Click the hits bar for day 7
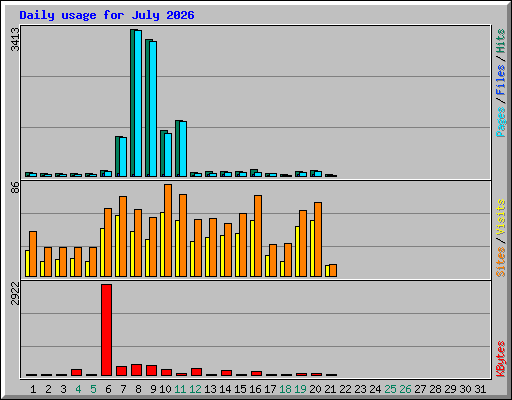This screenshot has width=512, height=400. click(x=117, y=156)
